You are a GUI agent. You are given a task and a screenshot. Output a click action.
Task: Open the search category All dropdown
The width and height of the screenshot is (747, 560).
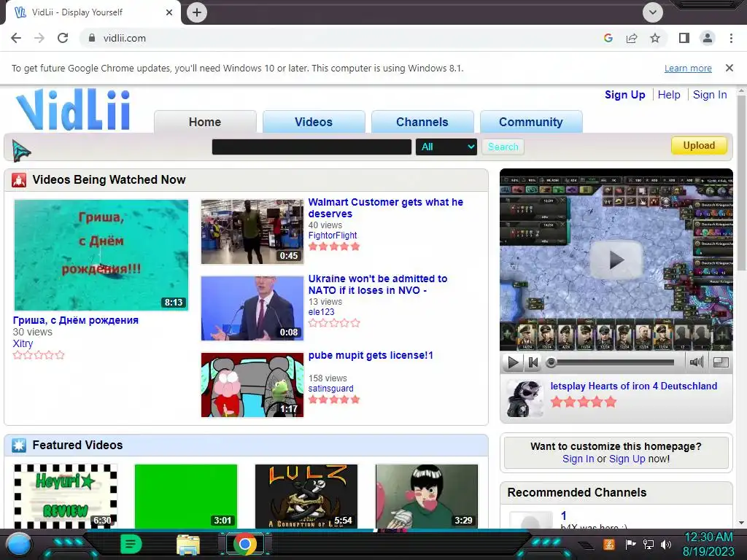click(446, 147)
